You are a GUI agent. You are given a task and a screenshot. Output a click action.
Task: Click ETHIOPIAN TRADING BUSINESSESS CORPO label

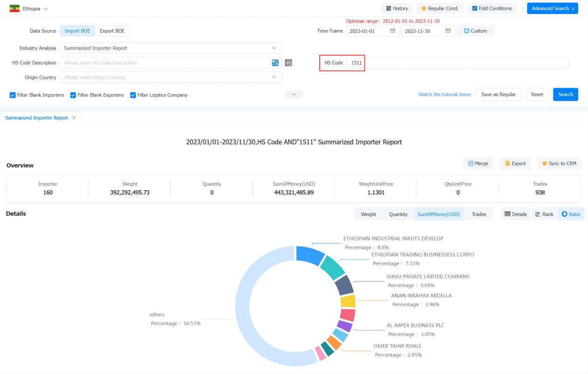pyautogui.click(x=423, y=255)
